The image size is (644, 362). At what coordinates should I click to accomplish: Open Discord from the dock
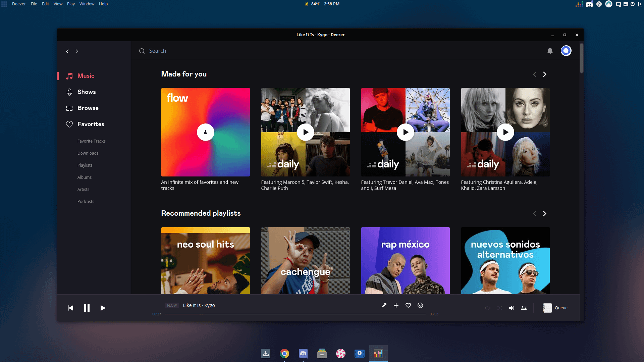click(303, 354)
